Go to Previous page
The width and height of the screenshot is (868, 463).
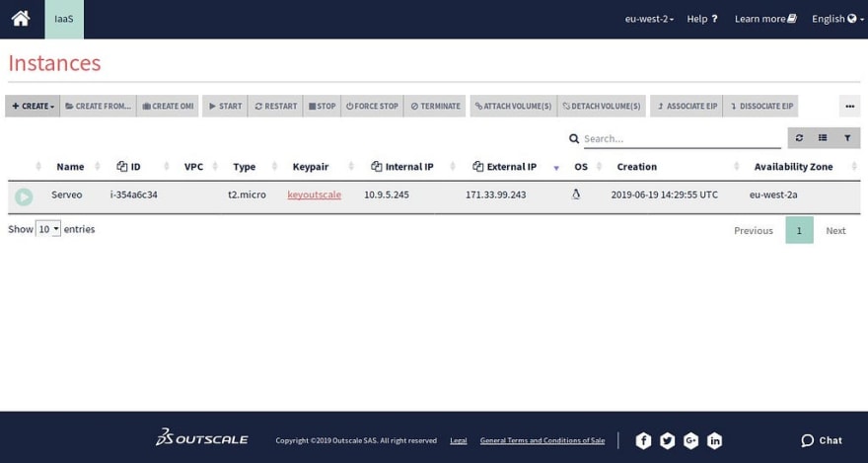754,230
